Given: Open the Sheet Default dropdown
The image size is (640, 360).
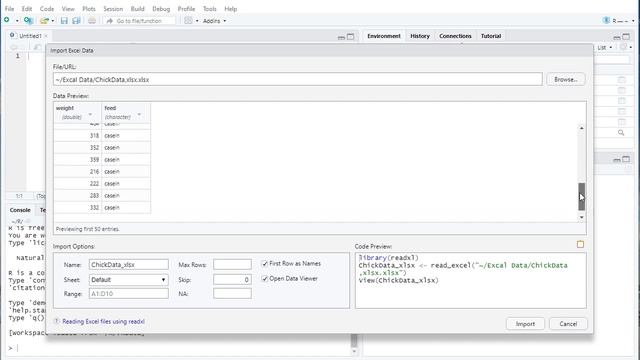Looking at the screenshot, I should (x=129, y=280).
